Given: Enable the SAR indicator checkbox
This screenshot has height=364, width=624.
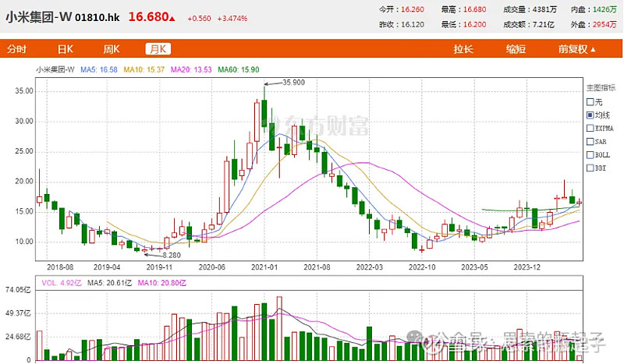Looking at the screenshot, I should pos(590,142).
